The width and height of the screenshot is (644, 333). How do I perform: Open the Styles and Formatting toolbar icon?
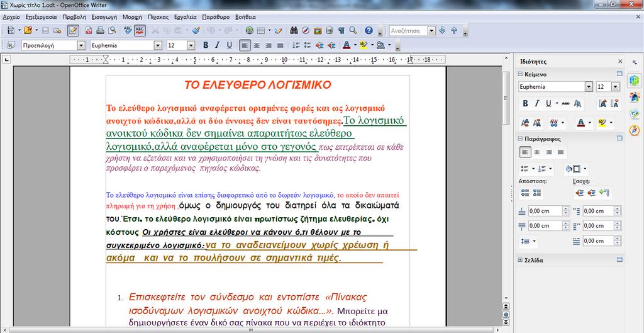[x=11, y=45]
